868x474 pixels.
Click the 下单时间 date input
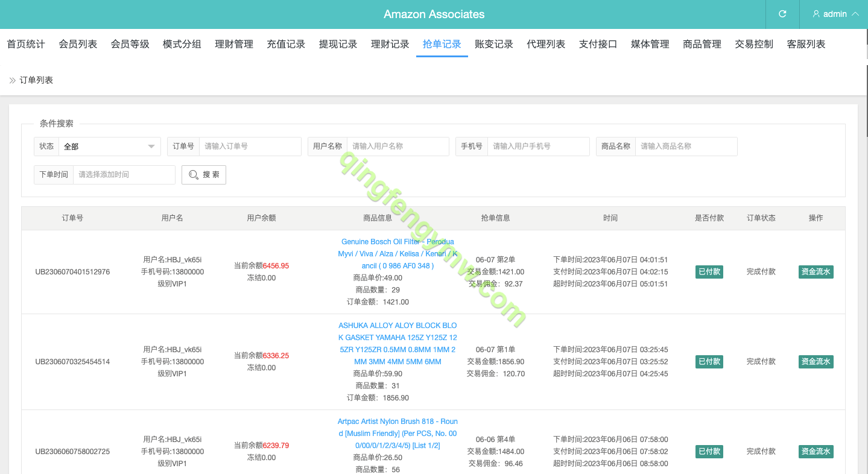(x=124, y=175)
